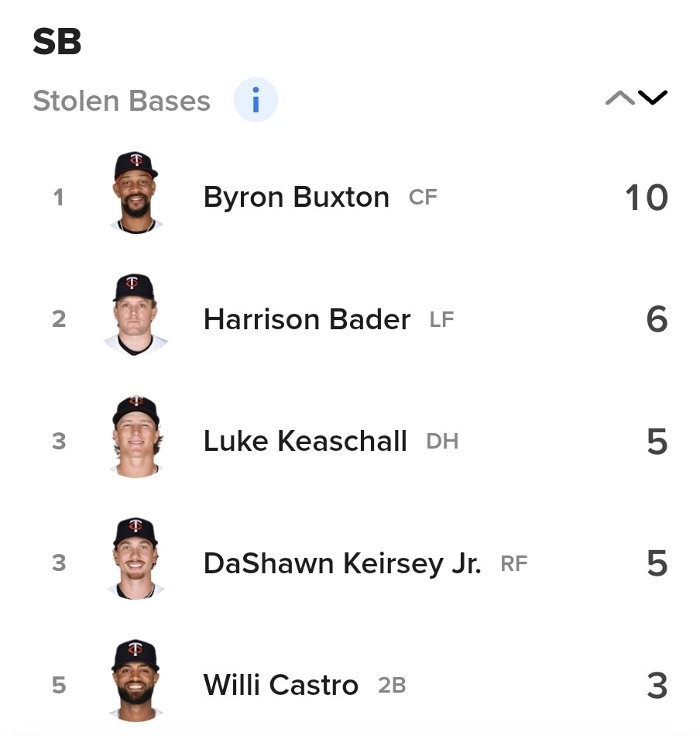The height and width of the screenshot is (736, 700).
Task: Click the Stolen Bases subtitle label
Action: pos(122,101)
